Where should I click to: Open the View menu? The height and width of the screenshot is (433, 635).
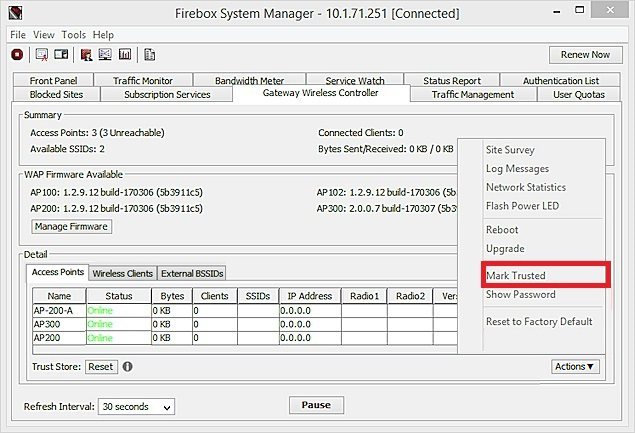pos(44,35)
